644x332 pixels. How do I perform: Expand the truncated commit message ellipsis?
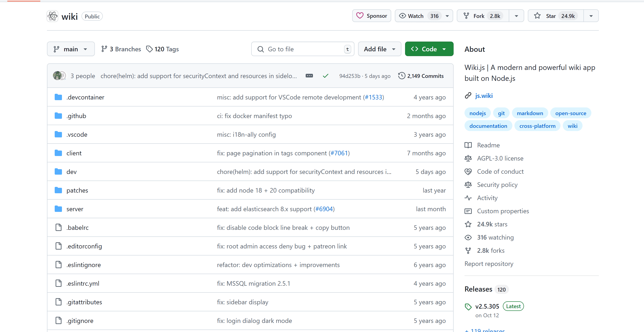309,76
